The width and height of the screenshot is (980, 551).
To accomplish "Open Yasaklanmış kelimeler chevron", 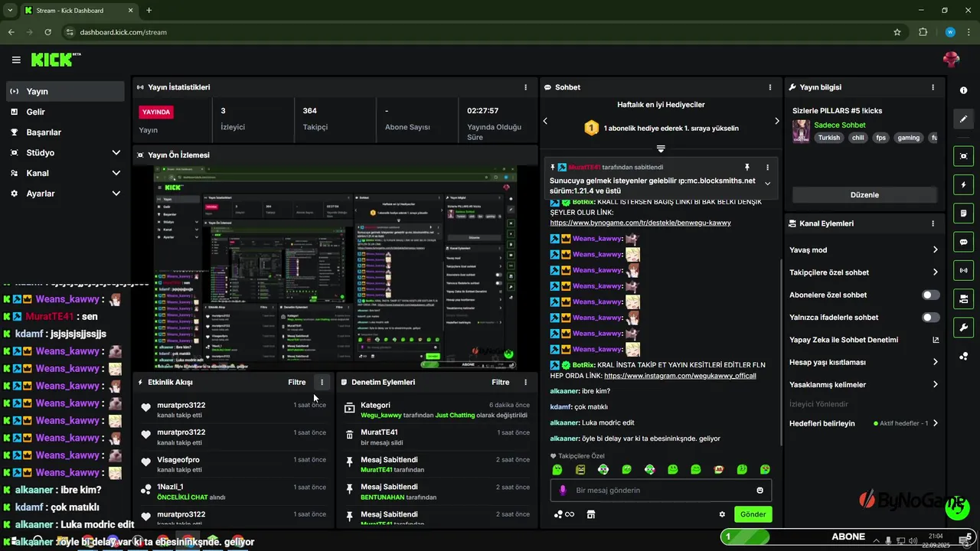I will point(935,384).
